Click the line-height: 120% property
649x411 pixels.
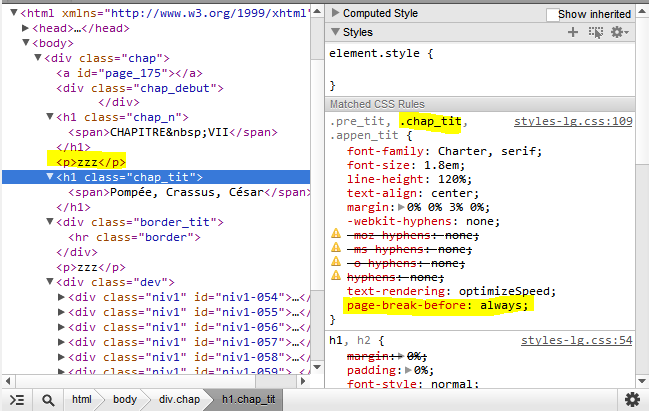[409, 179]
